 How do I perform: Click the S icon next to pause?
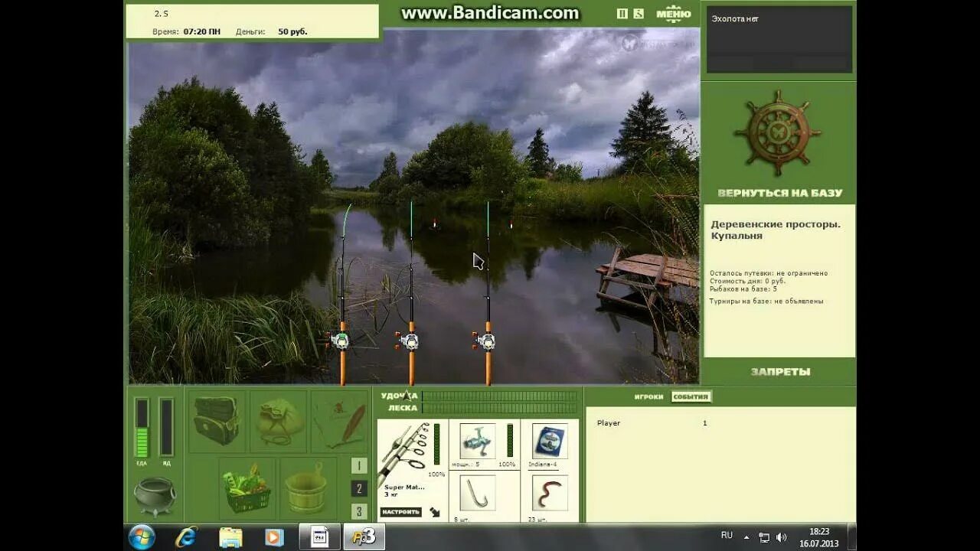pos(639,13)
